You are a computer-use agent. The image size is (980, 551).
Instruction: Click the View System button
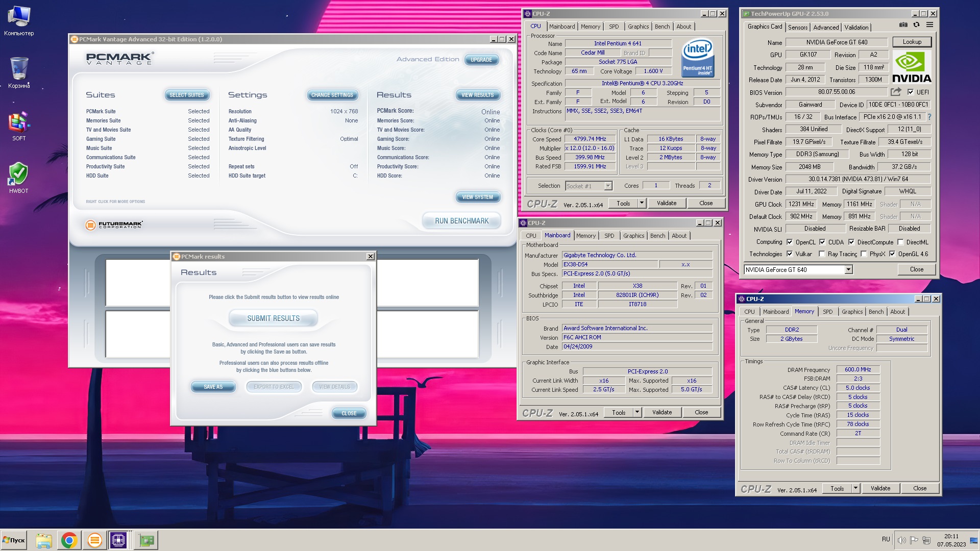tap(477, 197)
